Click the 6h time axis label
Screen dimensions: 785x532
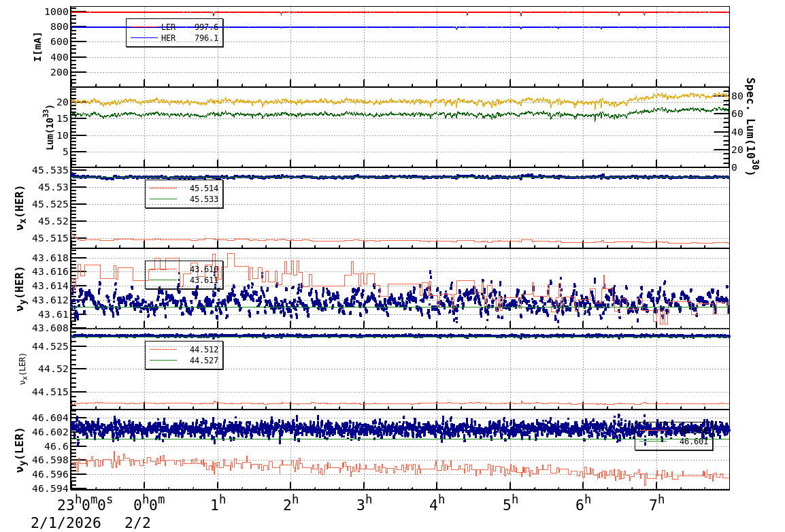584,503
